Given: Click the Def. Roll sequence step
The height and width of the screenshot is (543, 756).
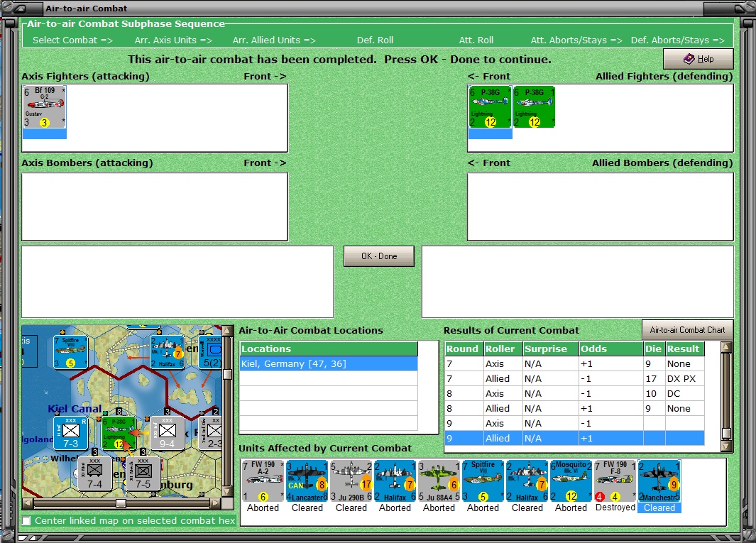Looking at the screenshot, I should coord(375,40).
